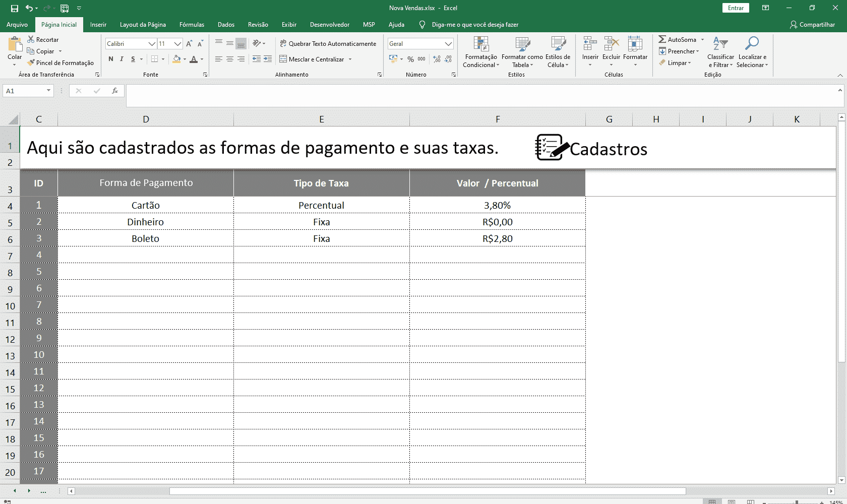Click Recortar scissors icon
Screen dimensions: 847x504
[31, 39]
